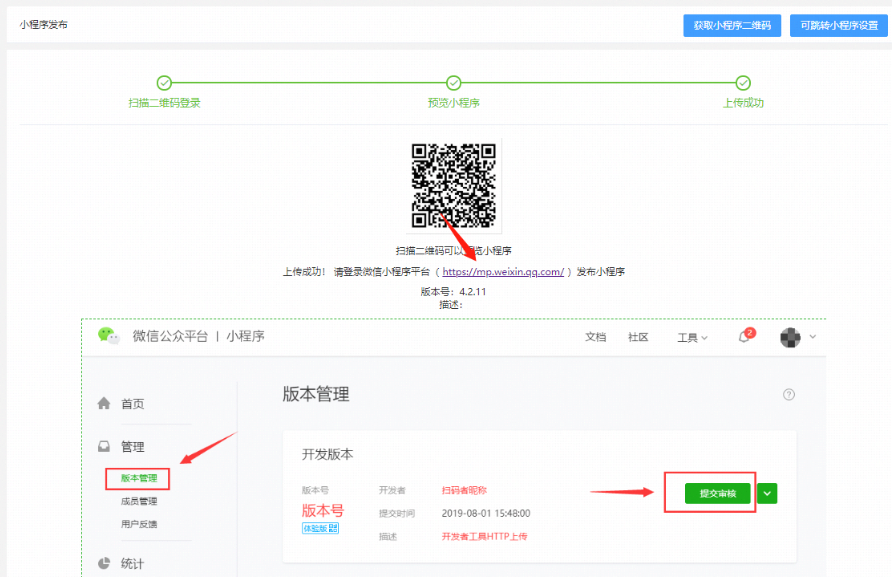Open 成员管理 in the sidebar
This screenshot has height=577, width=892.
click(x=138, y=501)
